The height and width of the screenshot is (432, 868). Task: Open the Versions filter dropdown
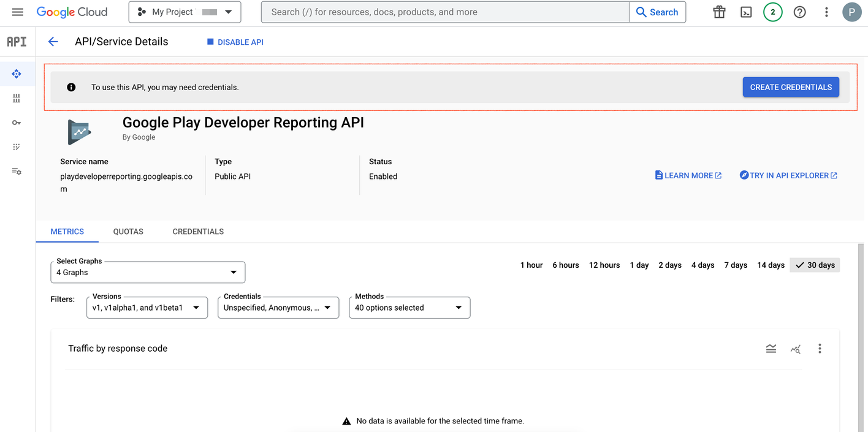tap(147, 308)
